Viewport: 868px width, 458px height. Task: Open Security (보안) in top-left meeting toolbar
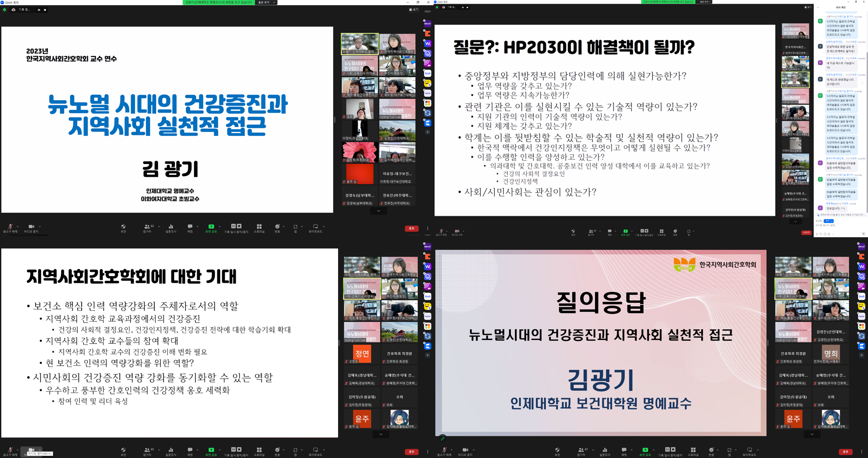(123, 227)
